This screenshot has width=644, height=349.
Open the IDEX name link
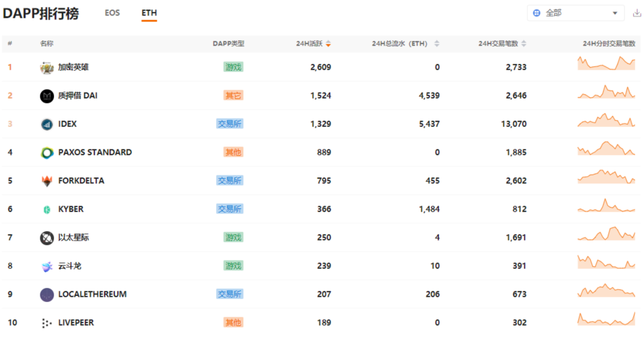coord(67,124)
